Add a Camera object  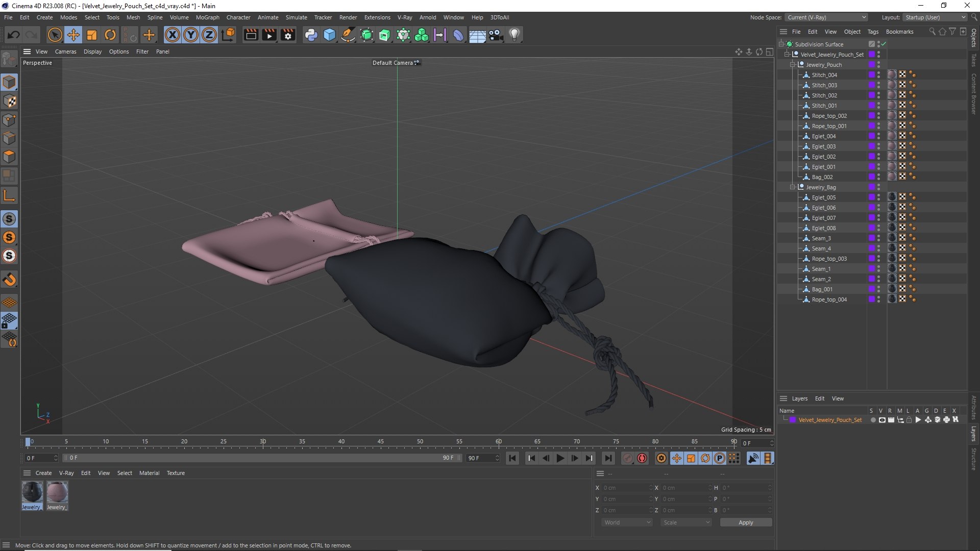coord(496,35)
